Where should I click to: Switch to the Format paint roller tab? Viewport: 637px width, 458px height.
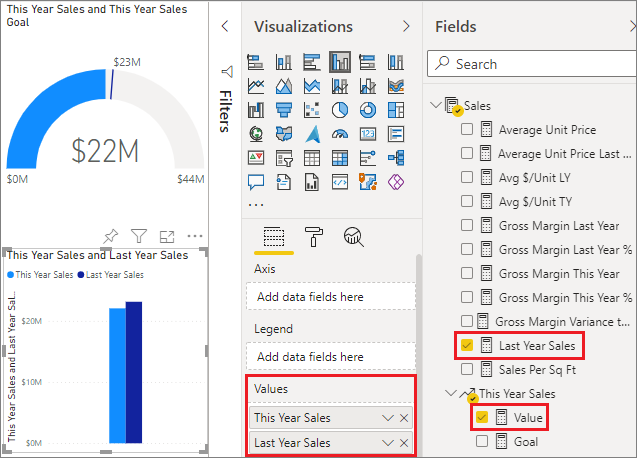(x=314, y=237)
